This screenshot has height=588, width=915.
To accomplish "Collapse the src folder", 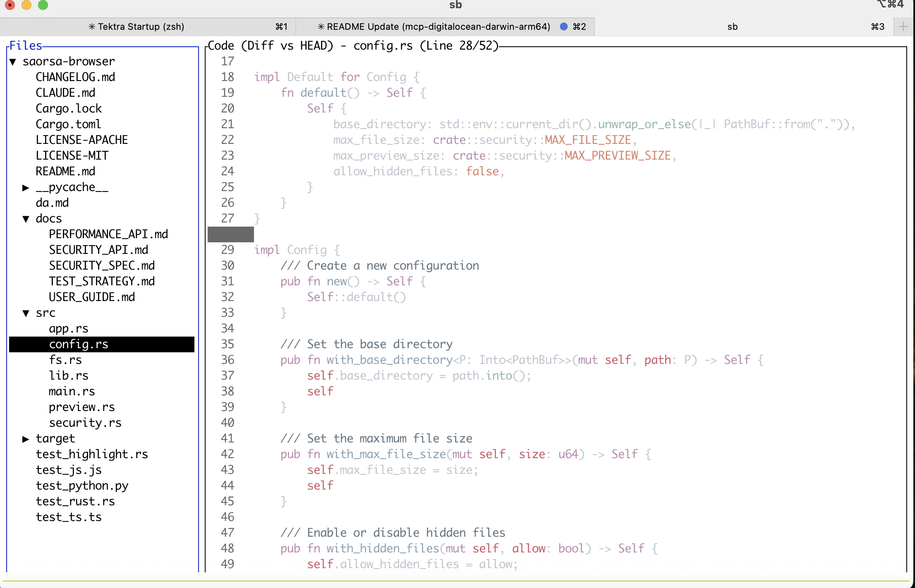I will (x=26, y=313).
